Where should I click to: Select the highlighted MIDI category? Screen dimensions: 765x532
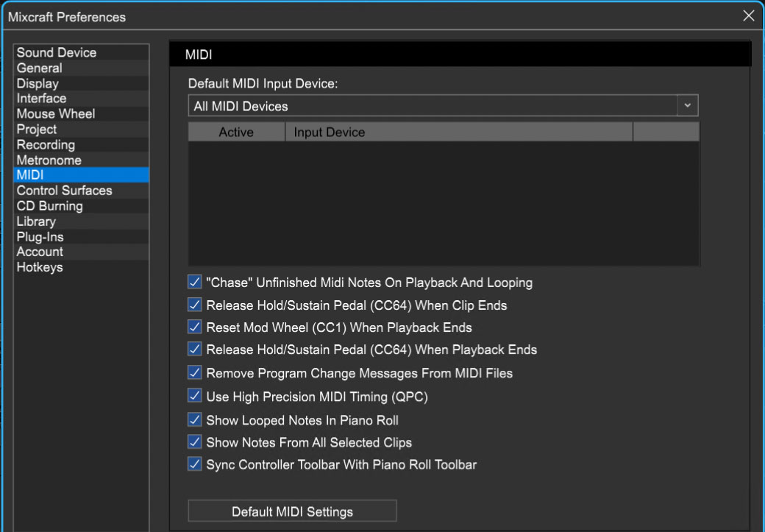pos(81,174)
